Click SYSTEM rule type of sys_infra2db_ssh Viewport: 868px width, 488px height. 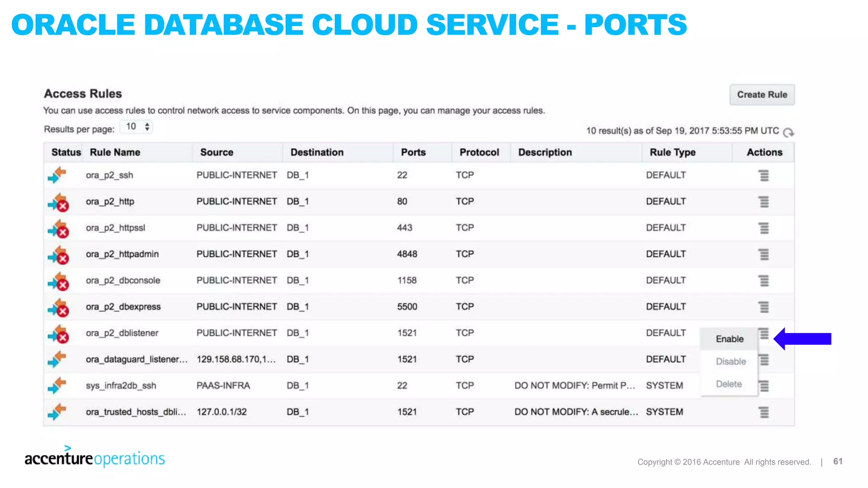[x=664, y=385]
